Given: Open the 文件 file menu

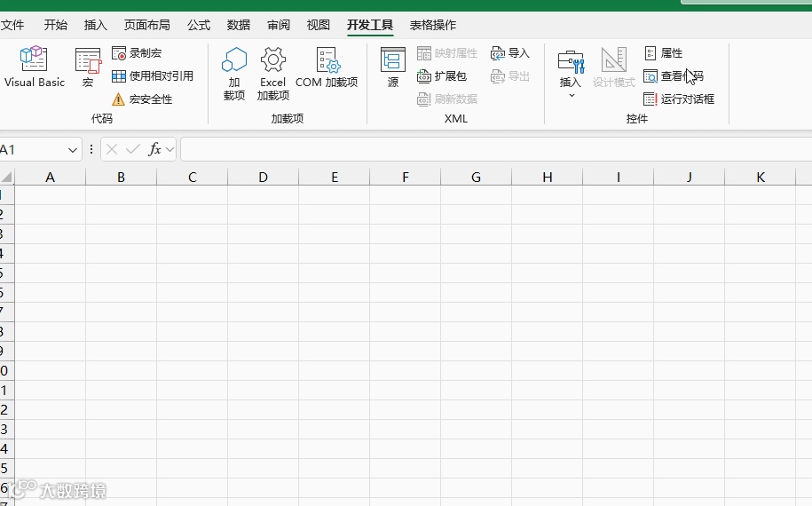Looking at the screenshot, I should coord(12,25).
